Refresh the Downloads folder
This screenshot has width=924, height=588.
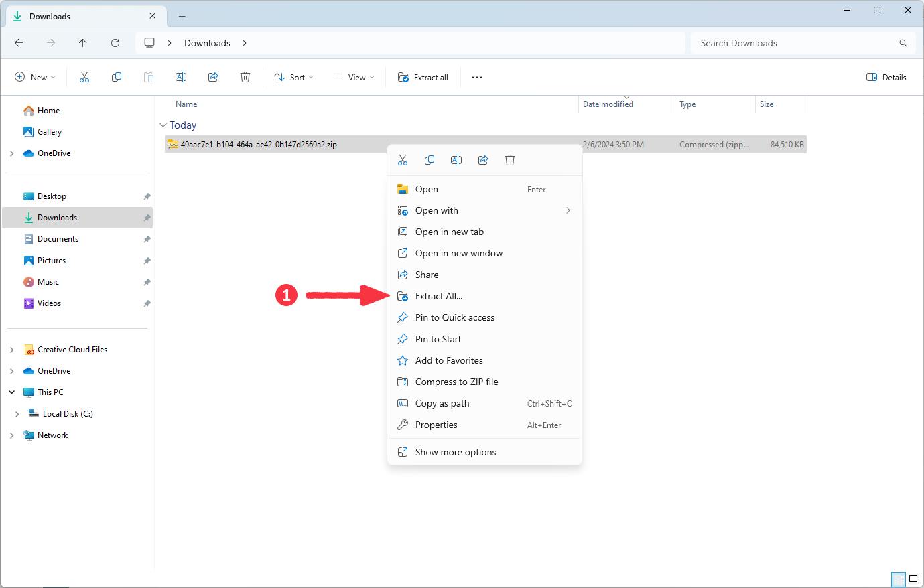(115, 42)
